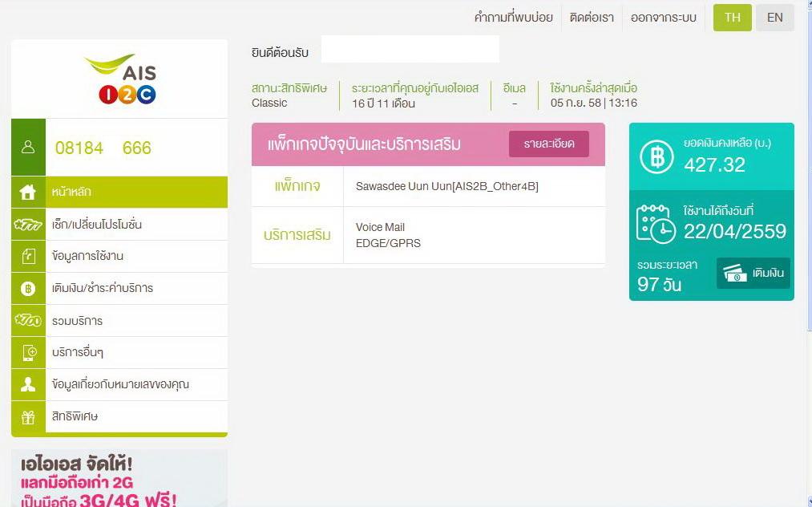
Task: Click the usage data icon beside ข้อมูลการใช้งาน
Action: click(x=28, y=256)
